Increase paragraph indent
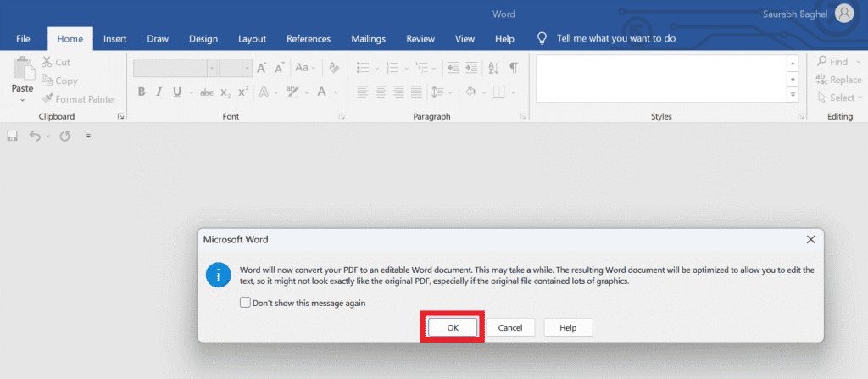Image resolution: width=868 pixels, height=379 pixels. pyautogui.click(x=471, y=68)
